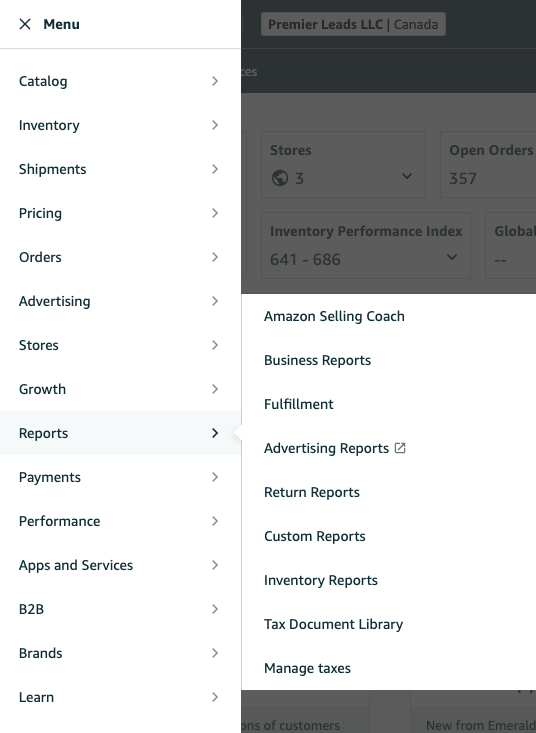Expand the Catalog chevron arrow
Image resolution: width=536 pixels, height=733 pixels.
click(x=215, y=81)
